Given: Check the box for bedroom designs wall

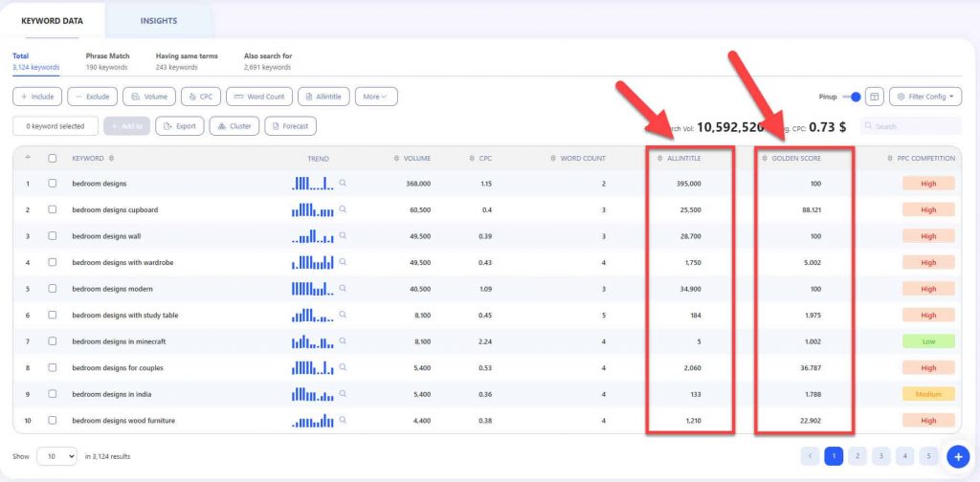Looking at the screenshot, I should (x=53, y=236).
